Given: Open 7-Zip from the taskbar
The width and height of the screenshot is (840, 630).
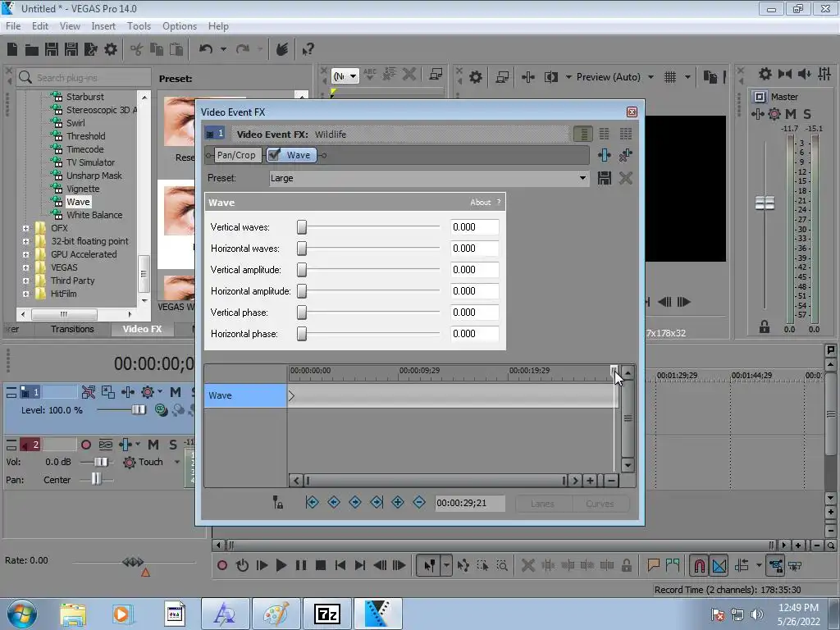Looking at the screenshot, I should tap(327, 614).
